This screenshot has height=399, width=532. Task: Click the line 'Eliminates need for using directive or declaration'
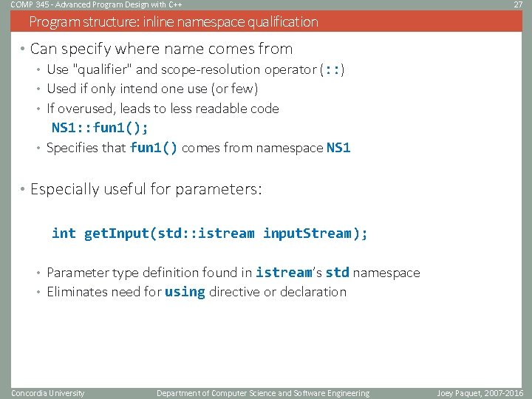coord(197,292)
